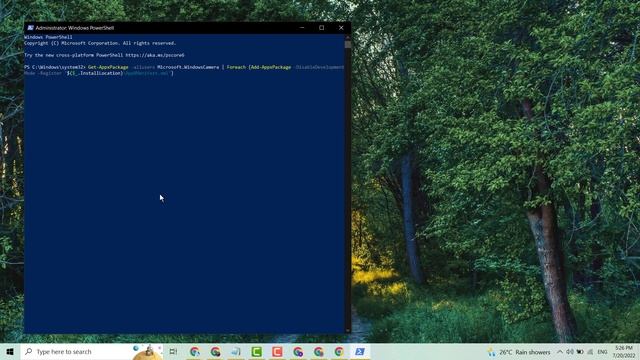The image size is (640, 360).
Task: Click the PowerShell scrollbar thumb
Action: pyautogui.click(x=348, y=44)
